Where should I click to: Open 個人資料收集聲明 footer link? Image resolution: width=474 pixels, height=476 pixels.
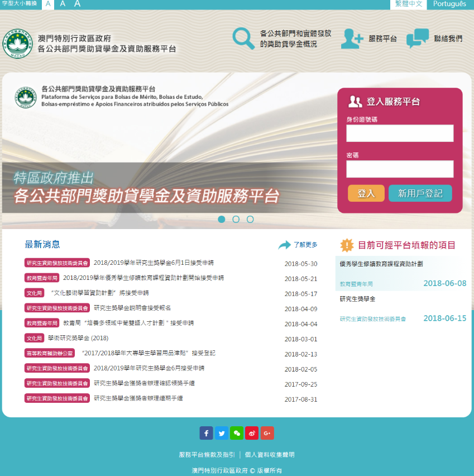tap(270, 455)
